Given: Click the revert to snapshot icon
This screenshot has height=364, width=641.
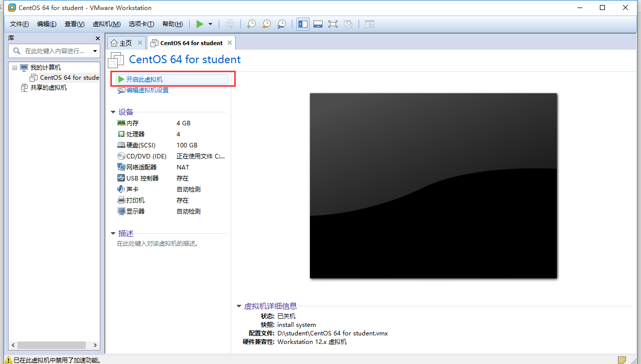Looking at the screenshot, I should (x=267, y=24).
